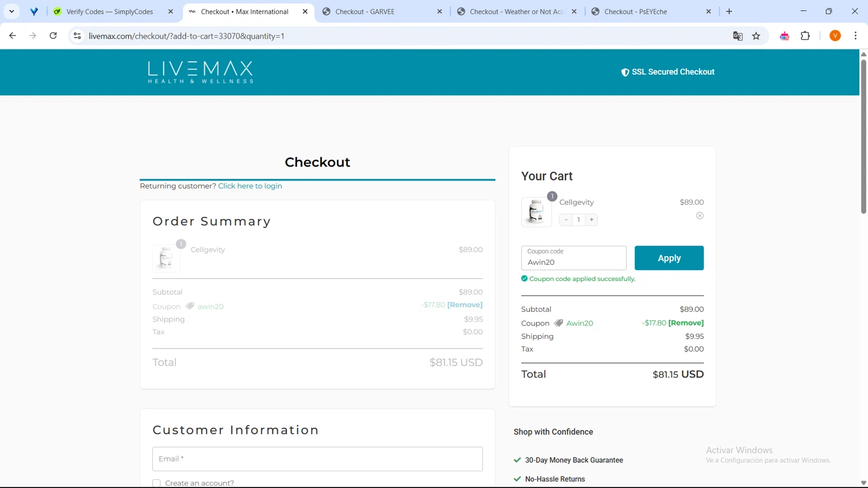Click coupon tag icon in Order Summary
The height and width of the screenshot is (488, 868).
(190, 306)
